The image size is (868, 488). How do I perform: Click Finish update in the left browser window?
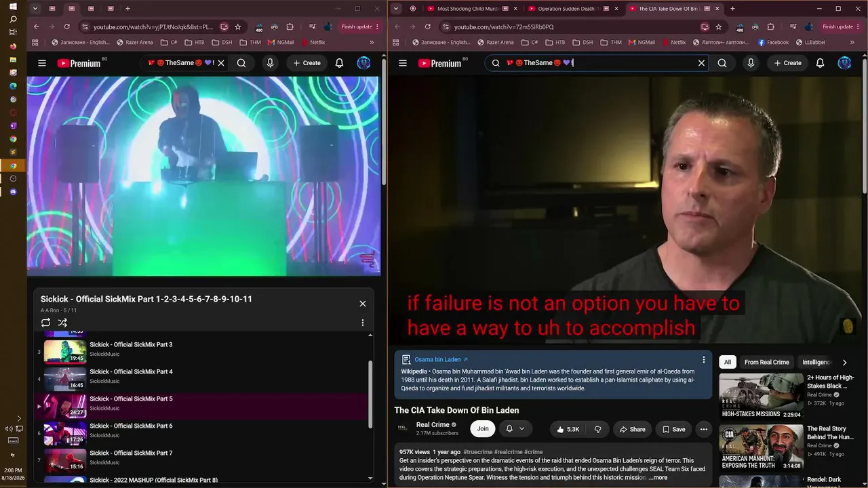(x=360, y=27)
